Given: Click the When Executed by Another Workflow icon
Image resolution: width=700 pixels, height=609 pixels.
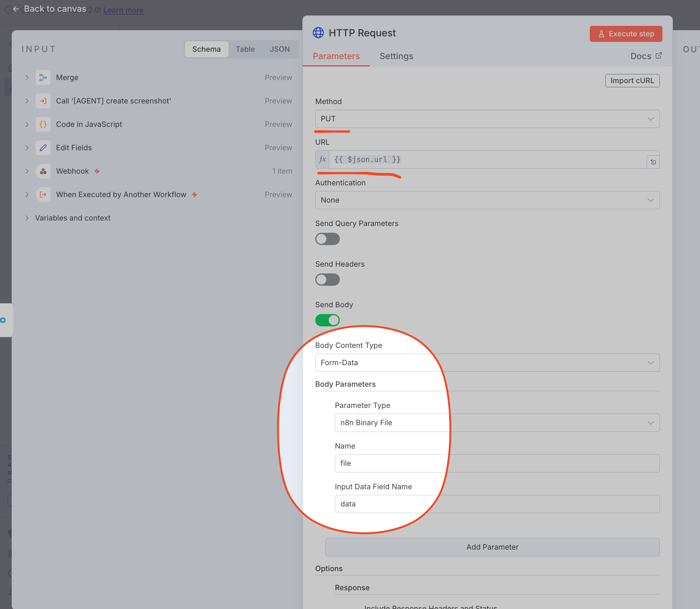Looking at the screenshot, I should [43, 195].
